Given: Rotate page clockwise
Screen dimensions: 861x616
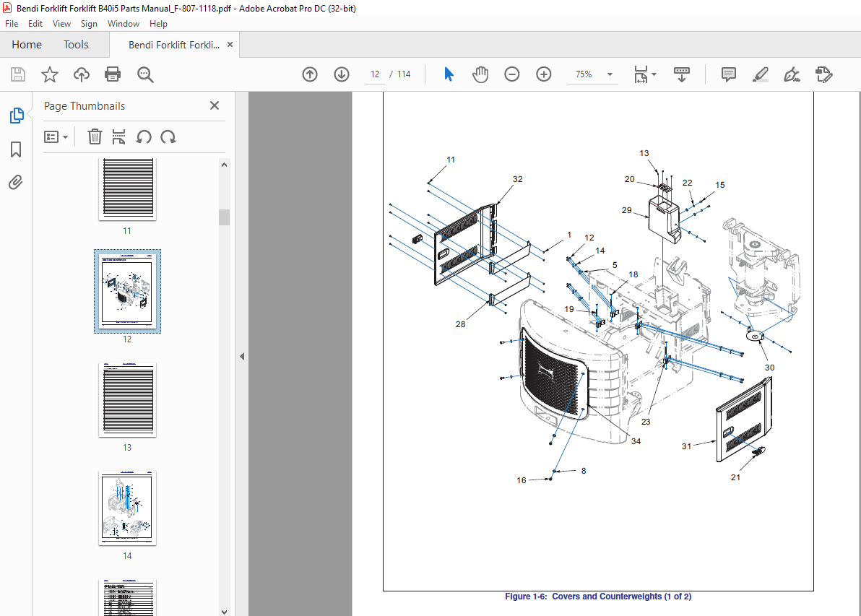Looking at the screenshot, I should click(x=168, y=136).
